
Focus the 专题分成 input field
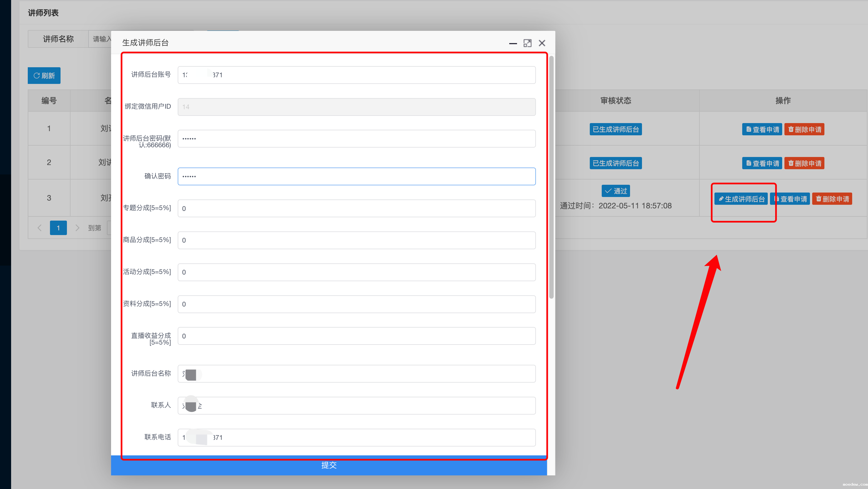[x=357, y=208]
